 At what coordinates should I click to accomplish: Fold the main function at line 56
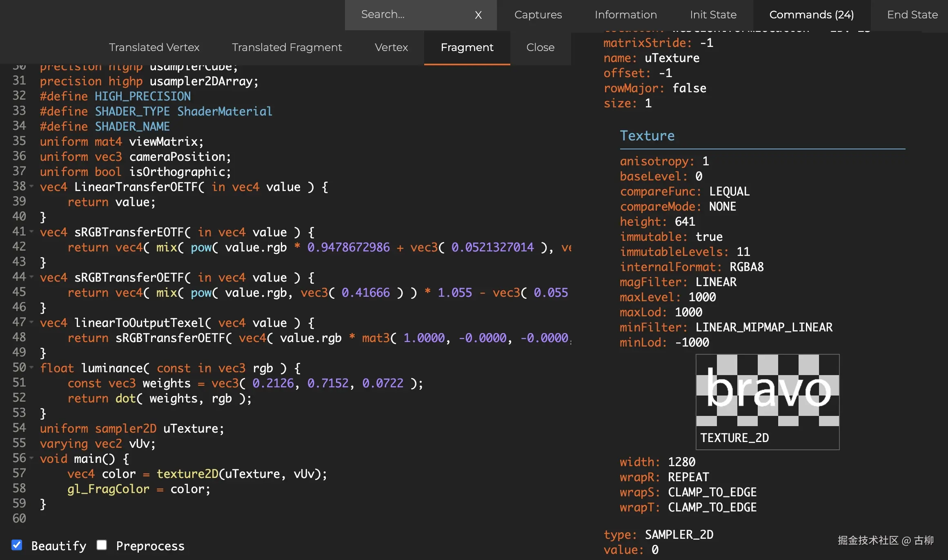point(31,458)
